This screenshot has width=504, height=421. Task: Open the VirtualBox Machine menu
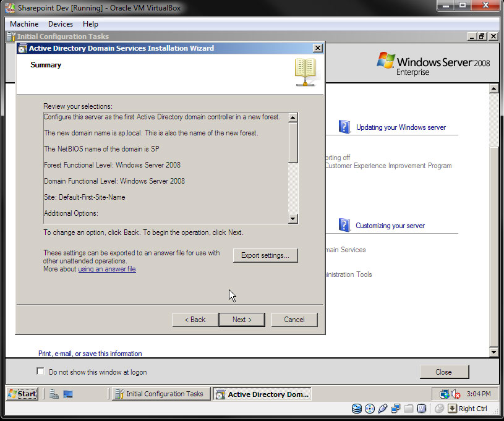click(x=24, y=24)
